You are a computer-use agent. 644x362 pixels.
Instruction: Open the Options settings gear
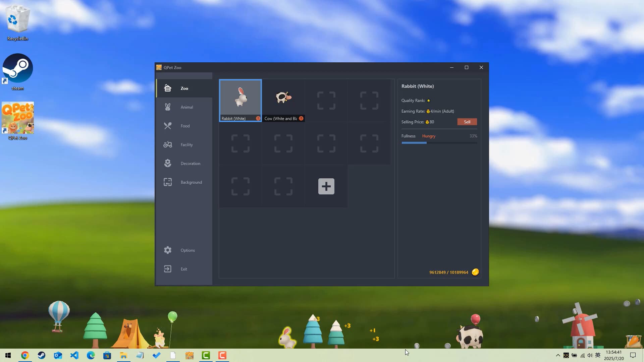pyautogui.click(x=167, y=250)
